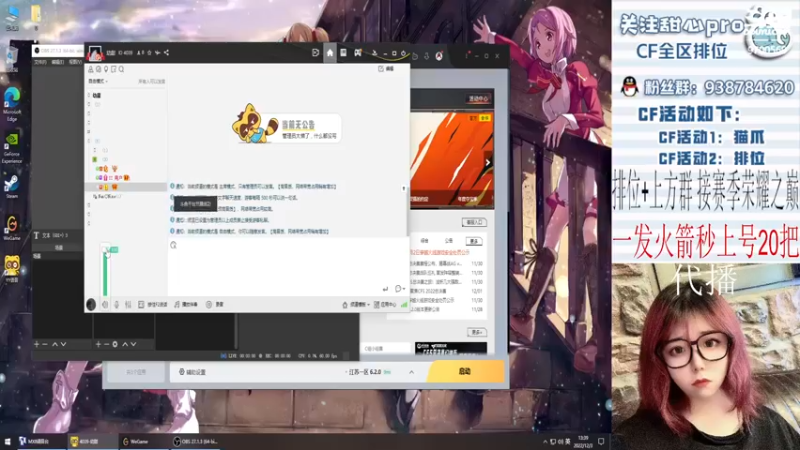Click the user avatar at YY bottom left
Screen dimensions: 800x450
click(91, 305)
